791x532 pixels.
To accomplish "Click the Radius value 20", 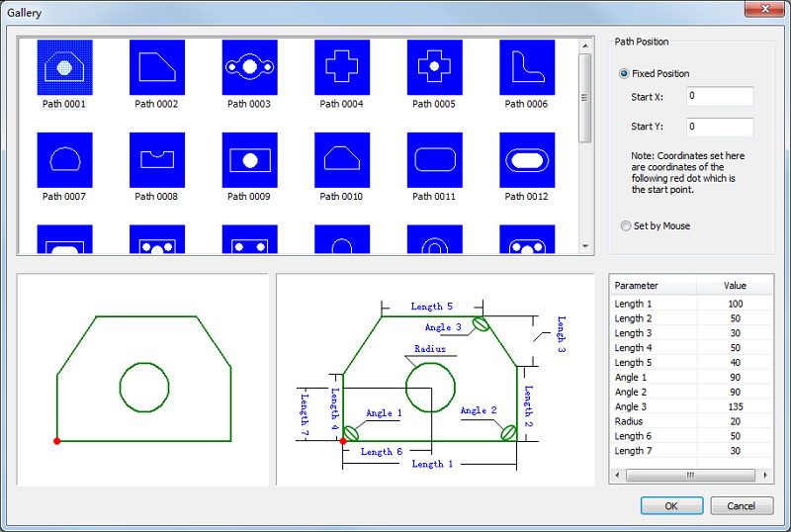I will point(736,421).
